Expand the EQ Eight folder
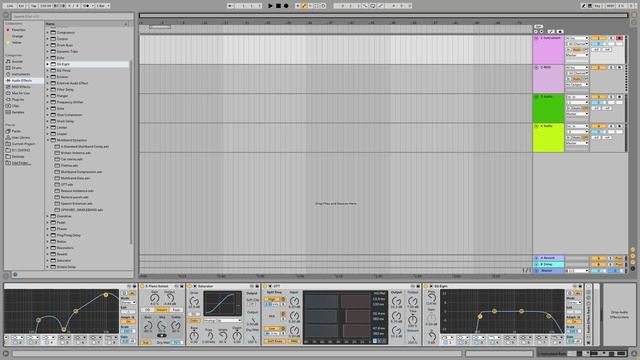The height and width of the screenshot is (360, 640). (x=47, y=64)
